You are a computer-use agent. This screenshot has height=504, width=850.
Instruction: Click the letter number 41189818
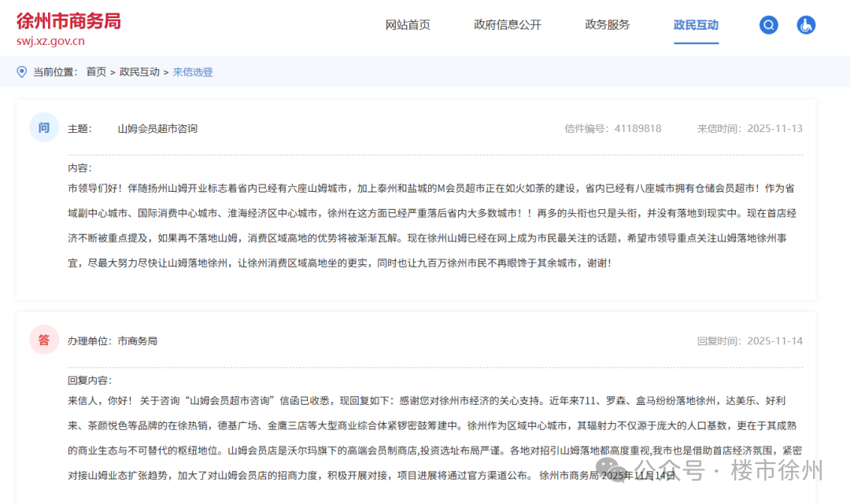pos(637,129)
